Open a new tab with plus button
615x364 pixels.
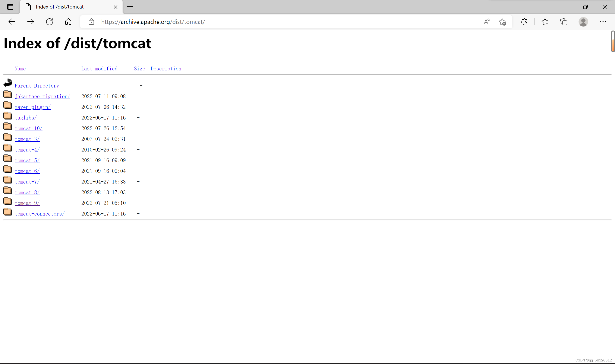coord(130,7)
